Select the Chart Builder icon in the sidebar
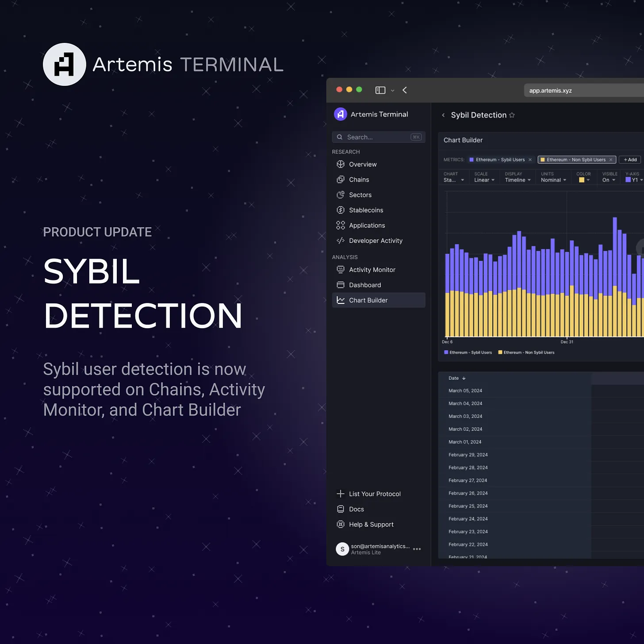The height and width of the screenshot is (644, 644). (341, 300)
